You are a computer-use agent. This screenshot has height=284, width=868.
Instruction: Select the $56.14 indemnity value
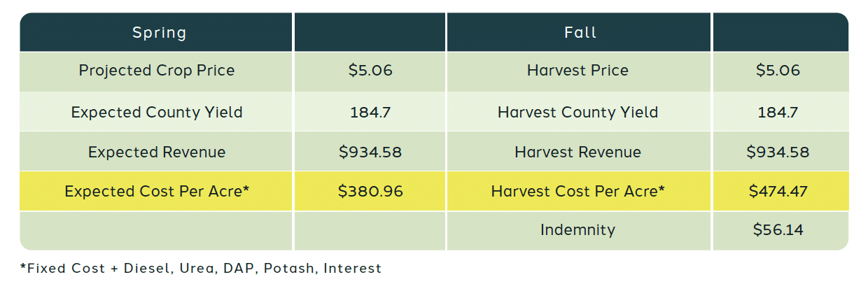[780, 230]
